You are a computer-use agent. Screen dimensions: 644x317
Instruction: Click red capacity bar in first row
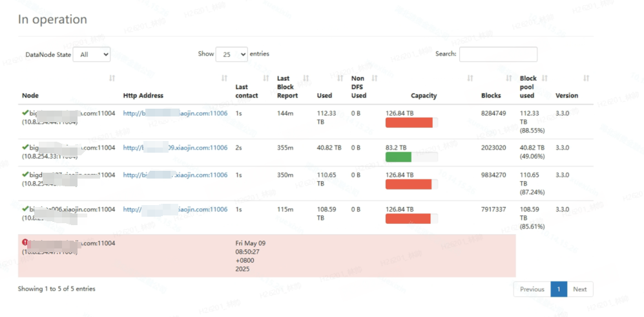409,122
